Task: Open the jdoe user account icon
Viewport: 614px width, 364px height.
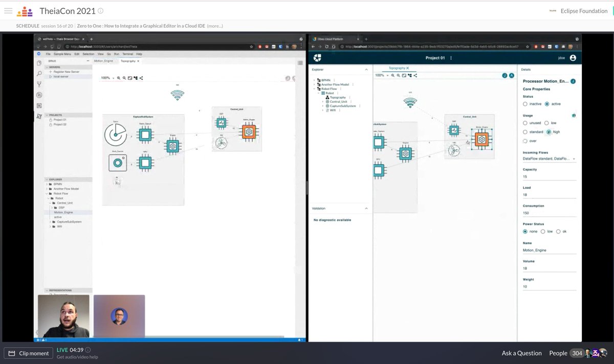Action: (573, 58)
